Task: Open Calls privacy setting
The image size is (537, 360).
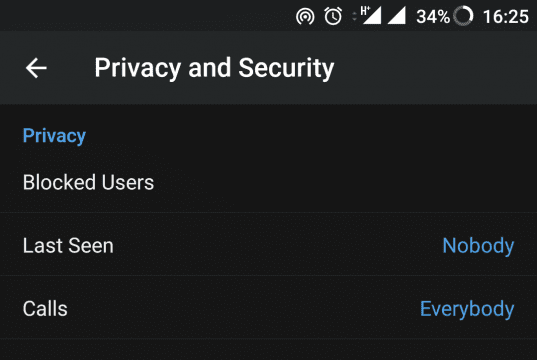Action: (x=268, y=308)
